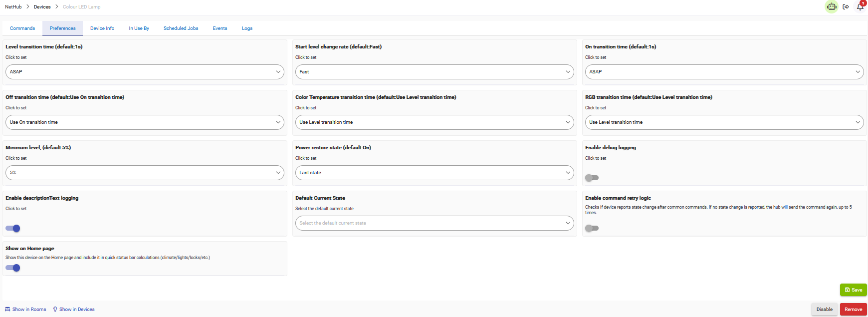Viewport: 868px width, 317px height.
Task: Open Level transition time dropdown
Action: tap(145, 72)
